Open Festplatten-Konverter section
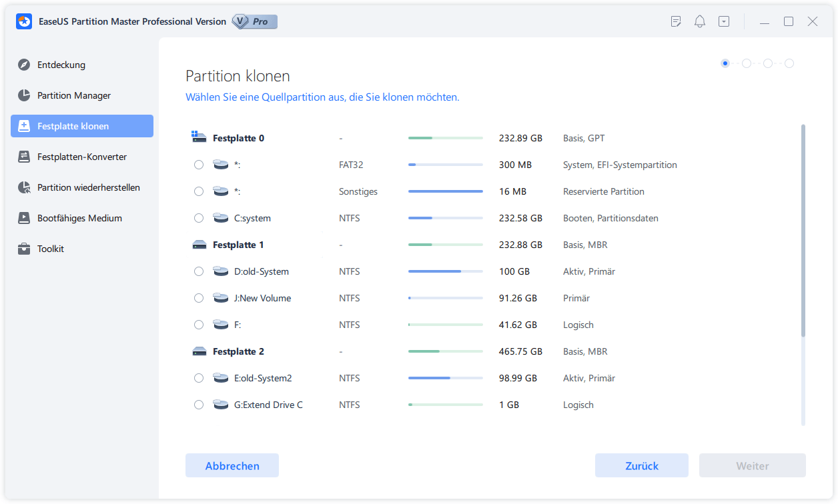 point(82,157)
